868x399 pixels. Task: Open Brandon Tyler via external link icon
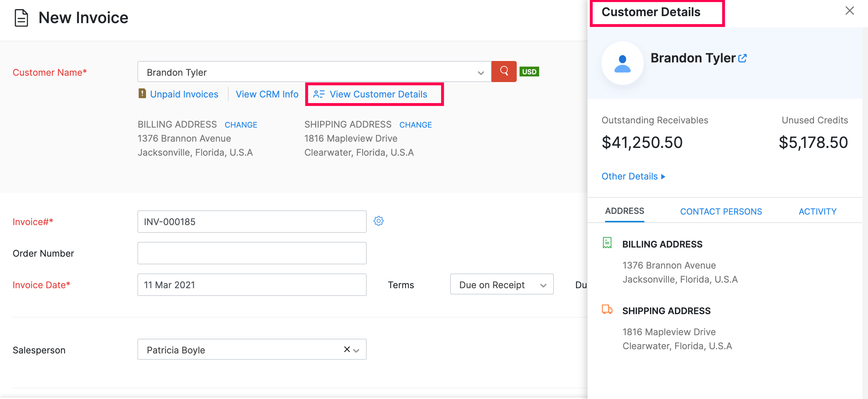[742, 58]
